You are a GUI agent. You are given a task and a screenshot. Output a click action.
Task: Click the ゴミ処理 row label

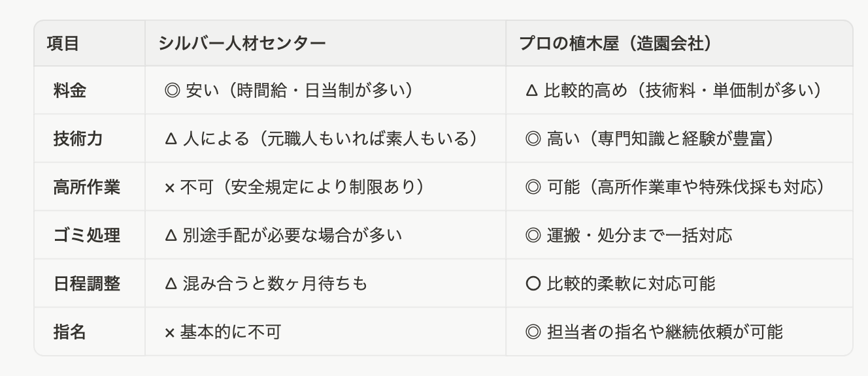click(86, 235)
